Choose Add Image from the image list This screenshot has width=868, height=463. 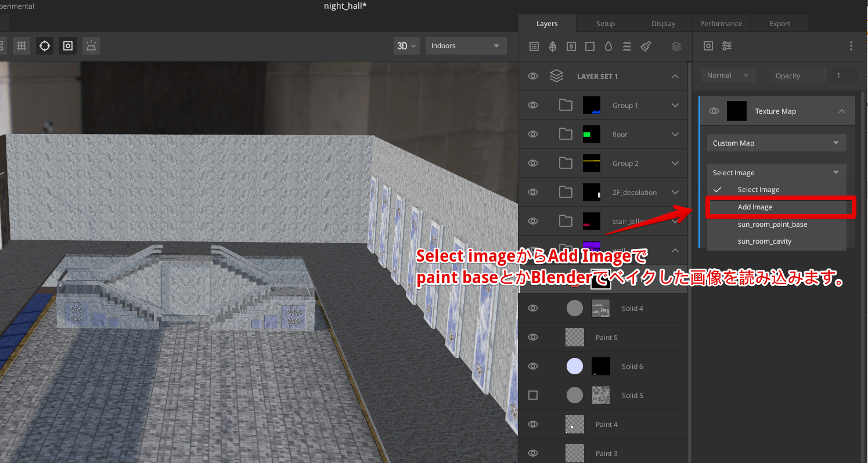pyautogui.click(x=755, y=207)
